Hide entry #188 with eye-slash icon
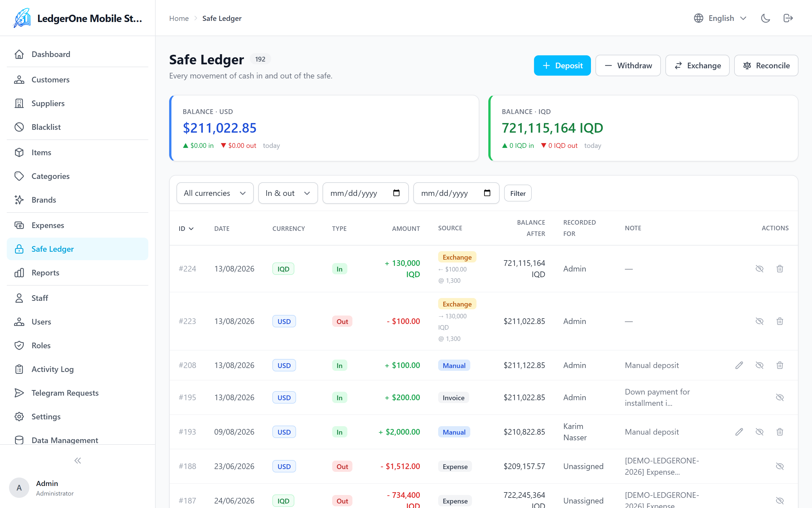Screen dimensions: 812x508 (x=780, y=466)
